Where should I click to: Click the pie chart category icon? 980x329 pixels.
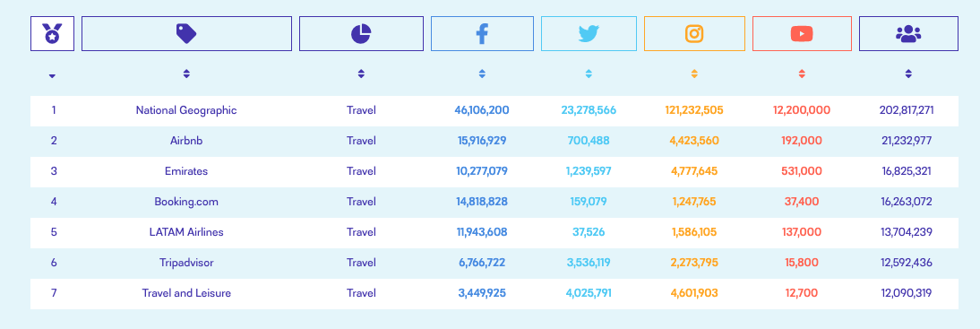(361, 34)
